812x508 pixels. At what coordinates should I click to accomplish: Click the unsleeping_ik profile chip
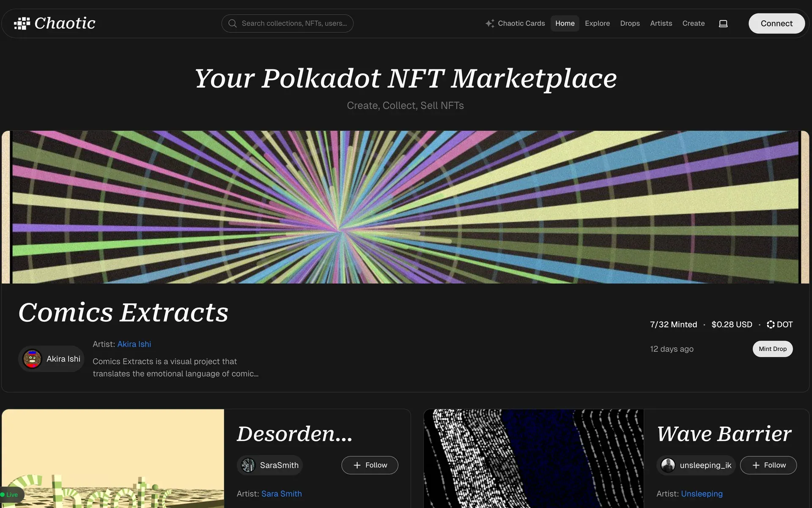pos(696,465)
